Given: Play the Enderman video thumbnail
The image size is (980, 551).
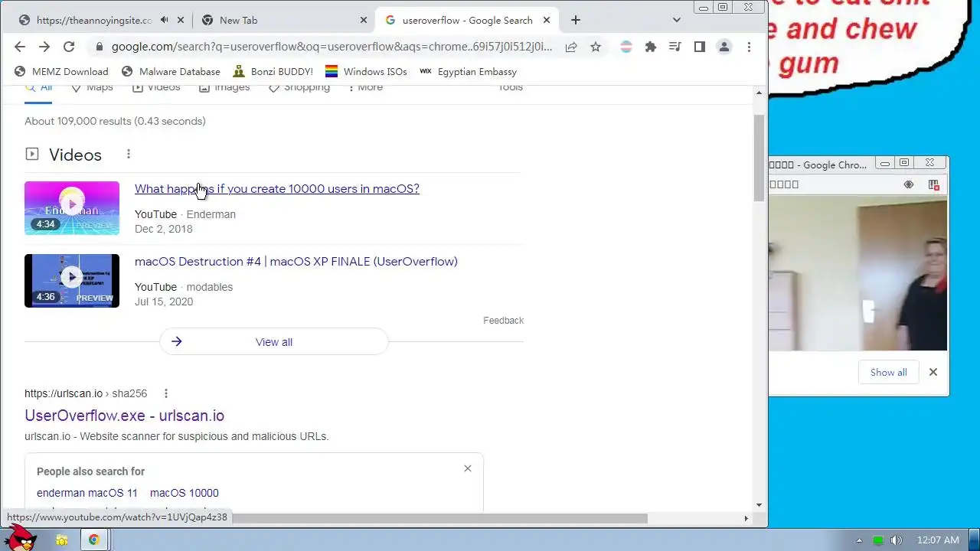Looking at the screenshot, I should tap(72, 208).
